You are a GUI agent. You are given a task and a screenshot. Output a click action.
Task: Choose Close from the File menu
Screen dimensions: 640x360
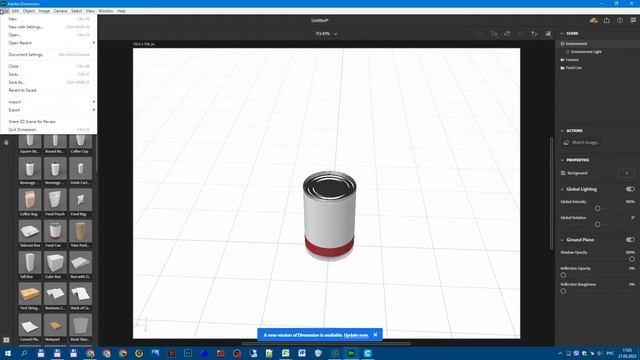click(49, 66)
